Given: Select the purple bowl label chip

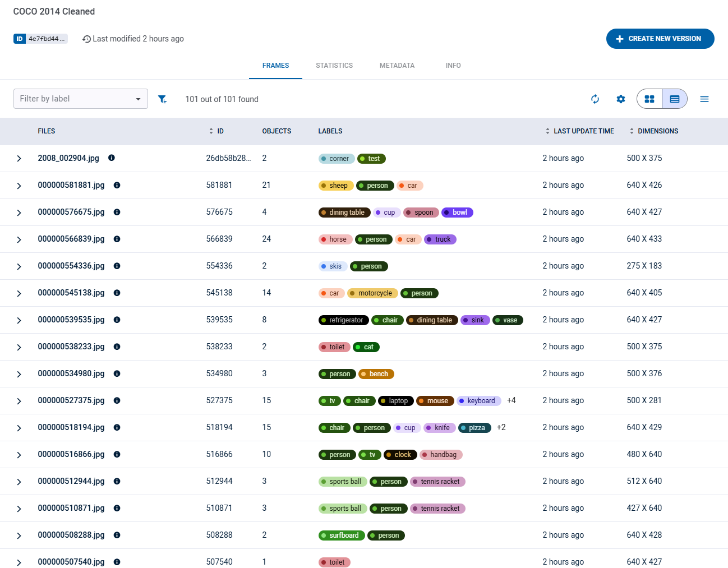Looking at the screenshot, I should pos(457,212).
